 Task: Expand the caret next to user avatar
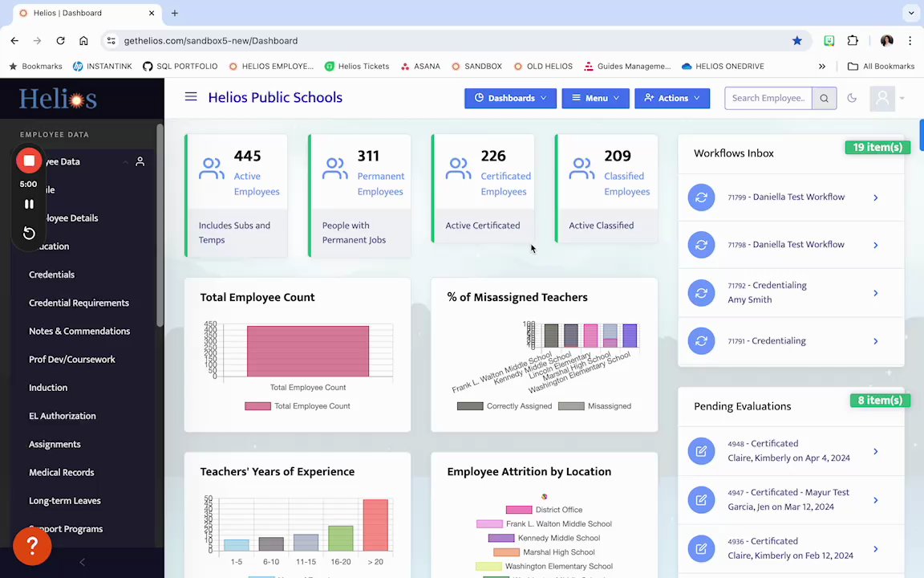pos(902,98)
